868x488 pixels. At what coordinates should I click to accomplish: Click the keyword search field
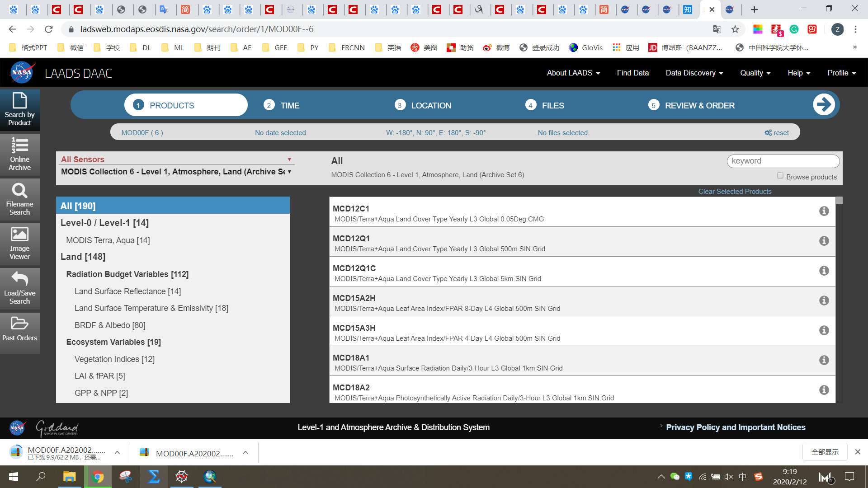coord(783,161)
